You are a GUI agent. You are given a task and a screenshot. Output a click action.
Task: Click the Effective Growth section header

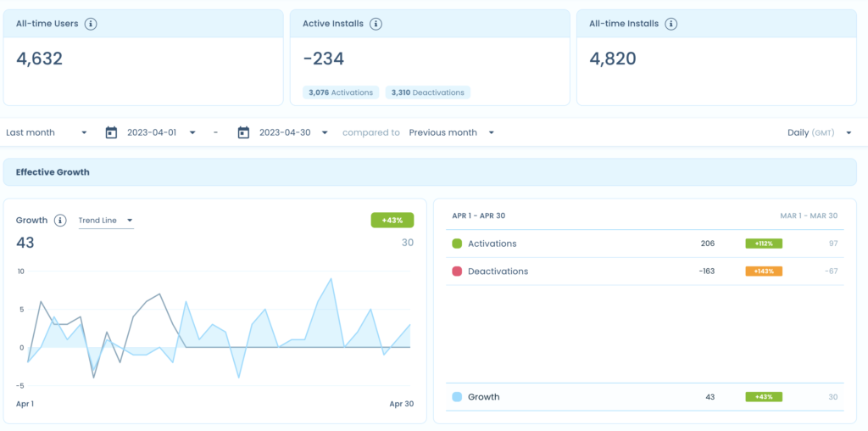pyautogui.click(x=430, y=172)
